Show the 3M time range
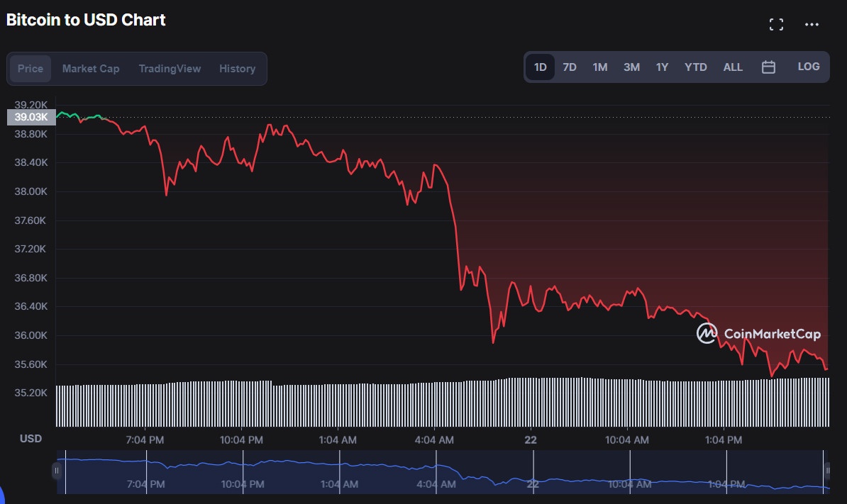Screen dimensions: 847x504 point(631,67)
